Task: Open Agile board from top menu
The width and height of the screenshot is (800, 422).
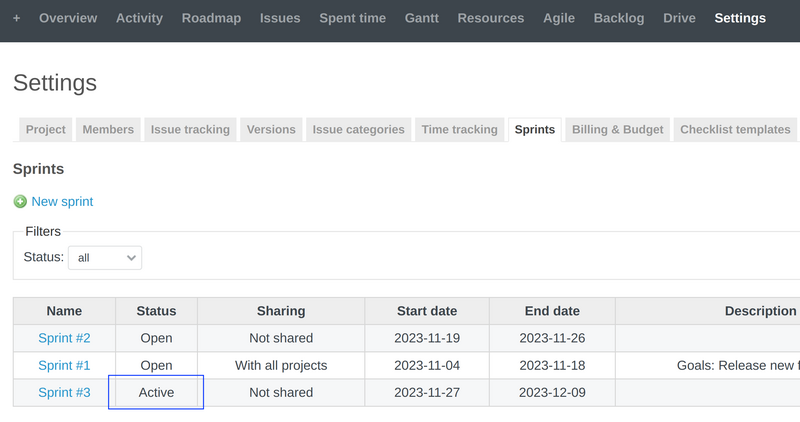Action: pos(559,18)
